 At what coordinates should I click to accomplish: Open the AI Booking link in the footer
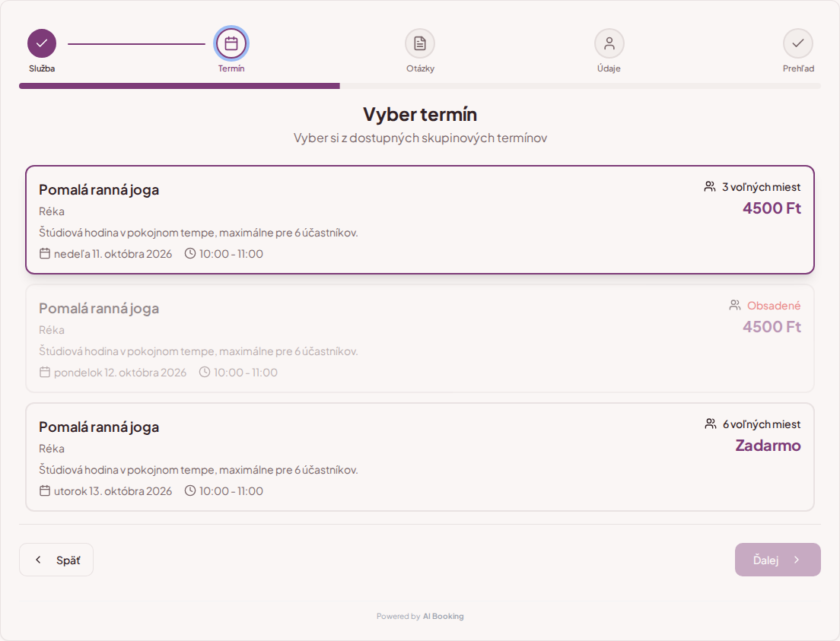[x=444, y=617]
